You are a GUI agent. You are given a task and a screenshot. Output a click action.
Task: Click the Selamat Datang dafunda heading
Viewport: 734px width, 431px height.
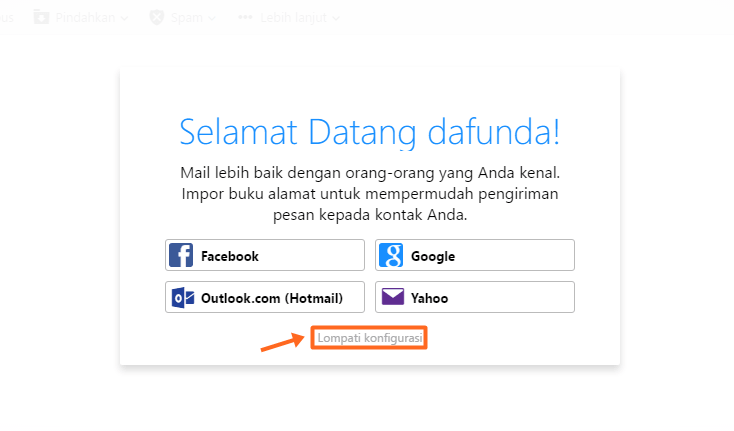370,132
